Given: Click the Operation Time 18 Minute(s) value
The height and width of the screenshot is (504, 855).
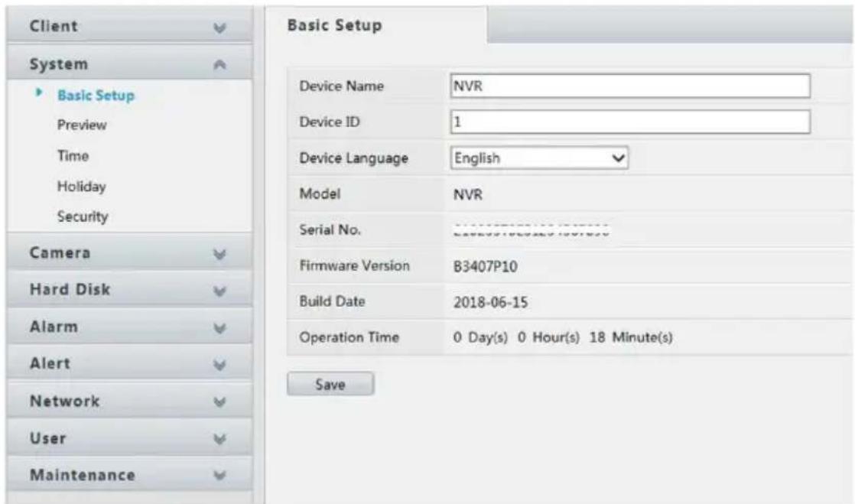Looking at the screenshot, I should (631, 337).
